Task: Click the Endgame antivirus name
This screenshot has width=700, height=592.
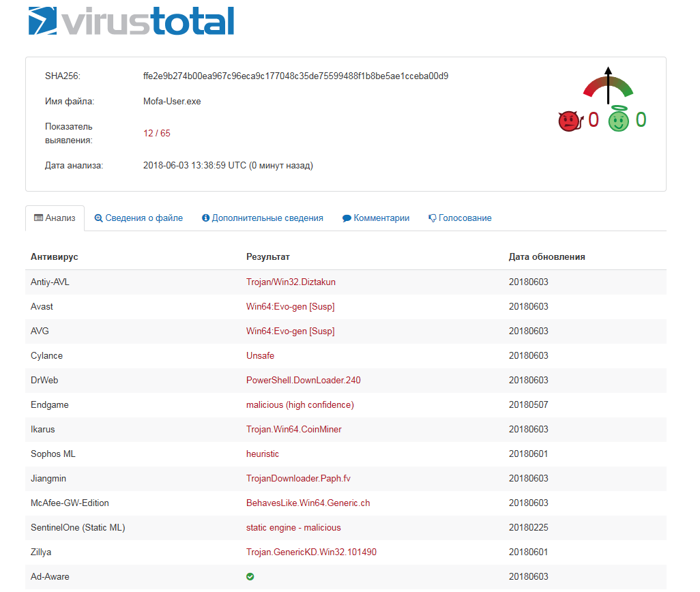Action: pos(50,404)
